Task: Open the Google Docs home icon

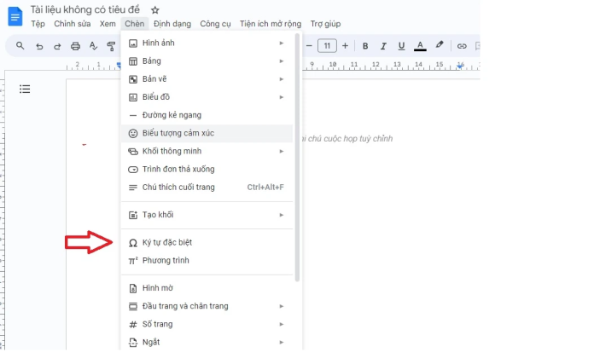Action: (x=15, y=15)
